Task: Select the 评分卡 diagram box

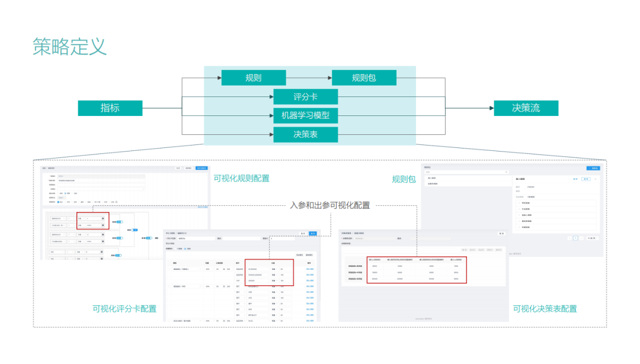Action: pos(305,96)
